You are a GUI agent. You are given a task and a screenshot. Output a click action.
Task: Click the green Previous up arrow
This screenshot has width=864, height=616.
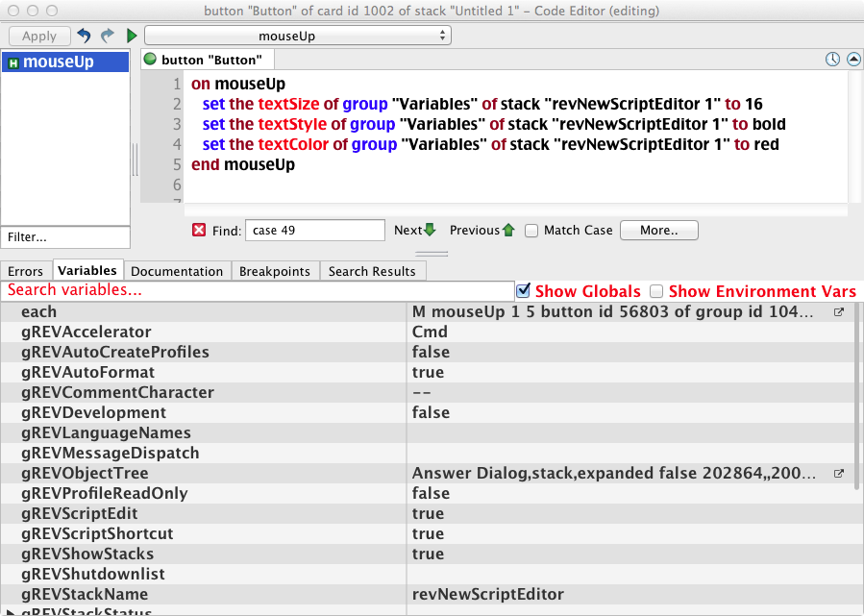pyautogui.click(x=508, y=230)
